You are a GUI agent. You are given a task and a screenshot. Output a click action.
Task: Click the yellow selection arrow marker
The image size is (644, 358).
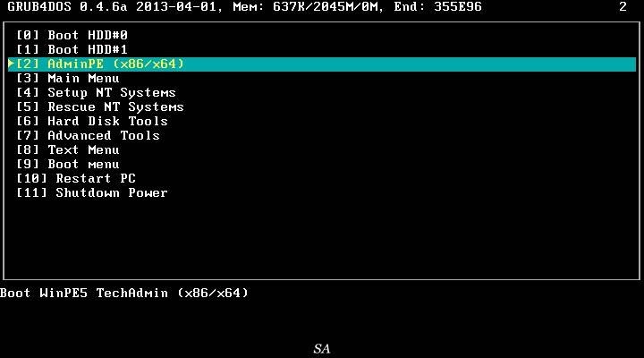[x=11, y=64]
